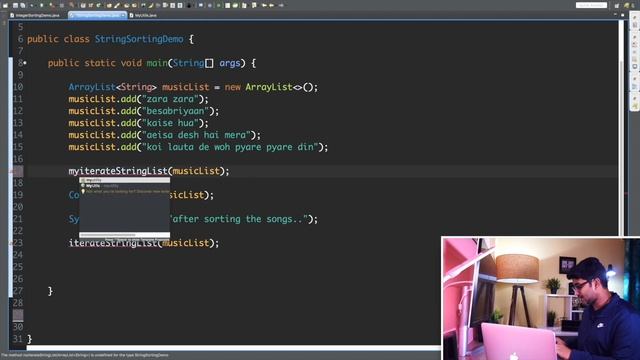Minimize the editor area via its minimize icon
640x360 pixels.
[x=616, y=15]
